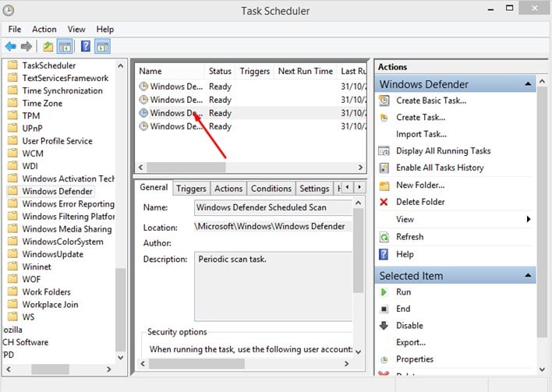The width and height of the screenshot is (552, 392).
Task: Click Import Task... action
Action: (x=421, y=134)
